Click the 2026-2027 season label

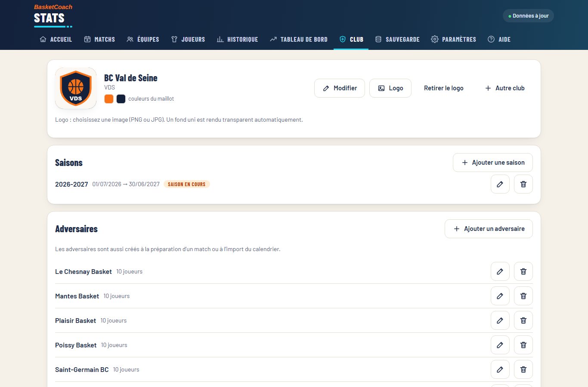[71, 184]
